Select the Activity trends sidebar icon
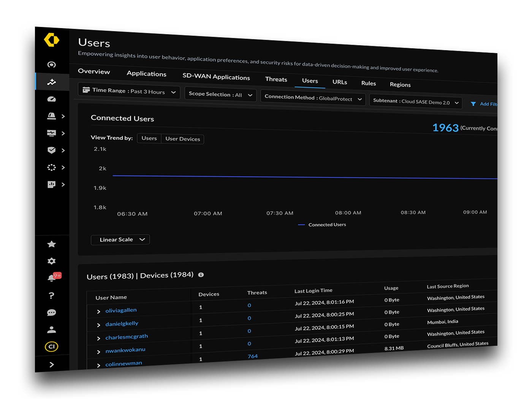The height and width of the screenshot is (399, 532). coord(51,81)
